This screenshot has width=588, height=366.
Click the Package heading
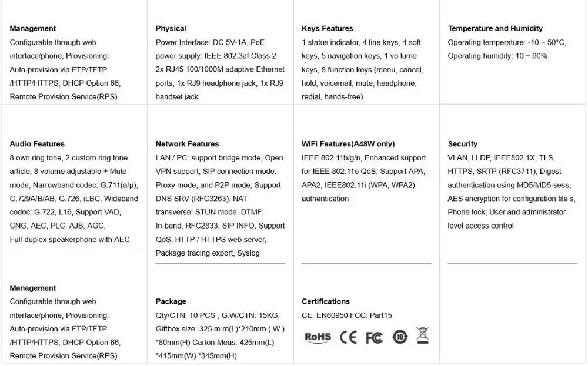pyautogui.click(x=171, y=301)
